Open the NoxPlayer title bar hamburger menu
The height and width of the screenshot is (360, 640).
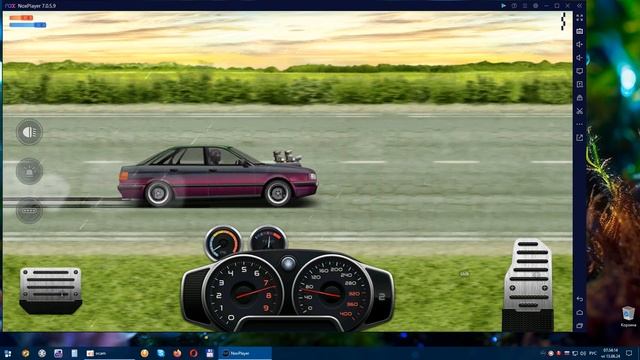(x=525, y=6)
